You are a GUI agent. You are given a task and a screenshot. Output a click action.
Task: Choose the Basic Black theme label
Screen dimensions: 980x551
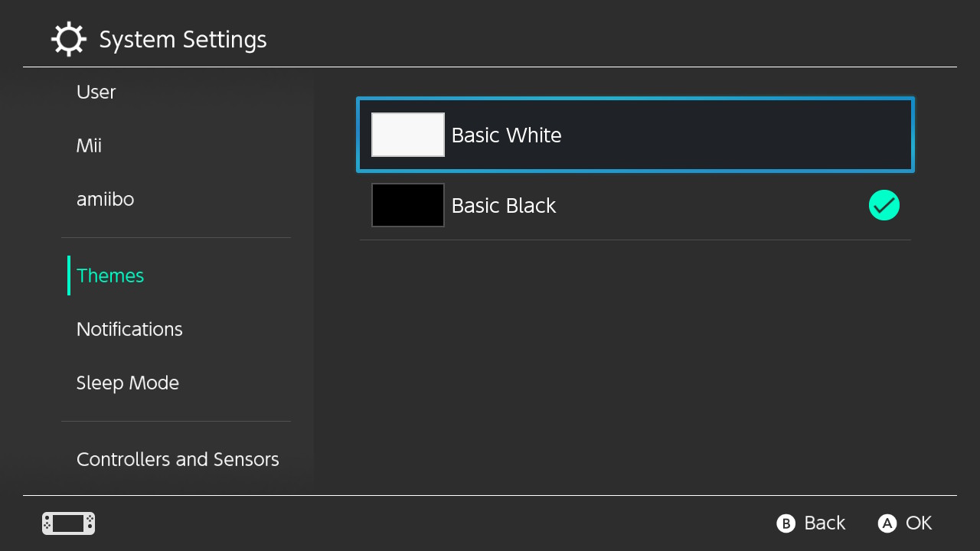click(x=503, y=206)
